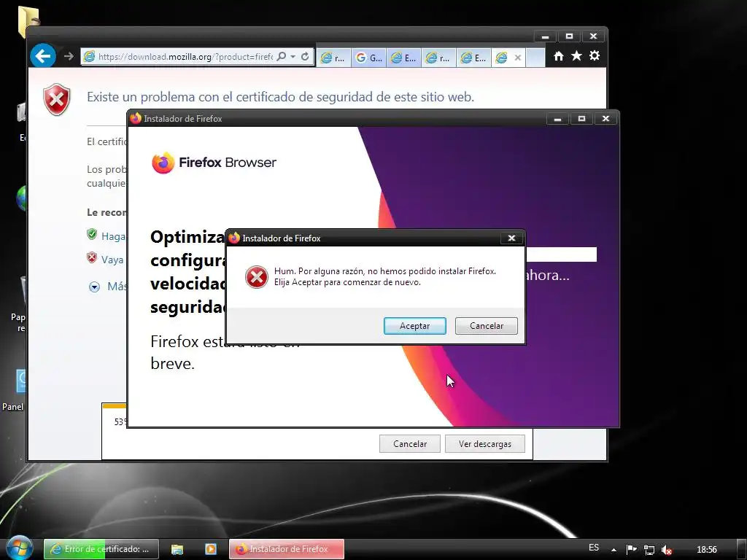
Task: Click Ver descargas button
Action: (485, 444)
